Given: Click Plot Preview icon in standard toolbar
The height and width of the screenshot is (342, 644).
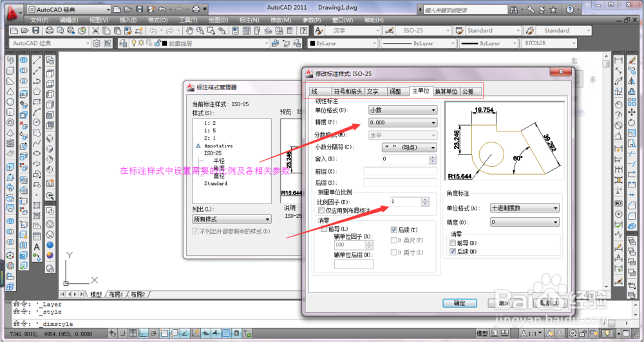Looking at the screenshot, I should click(x=61, y=30).
